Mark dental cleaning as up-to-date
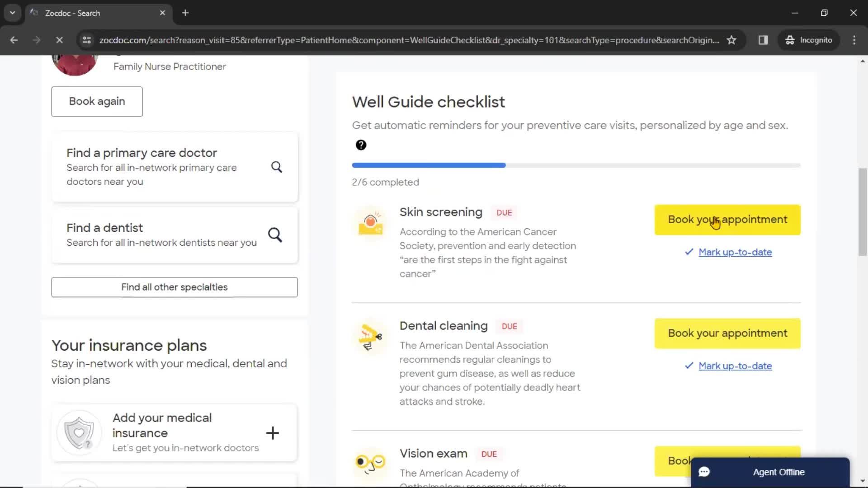The height and width of the screenshot is (488, 868). (735, 366)
